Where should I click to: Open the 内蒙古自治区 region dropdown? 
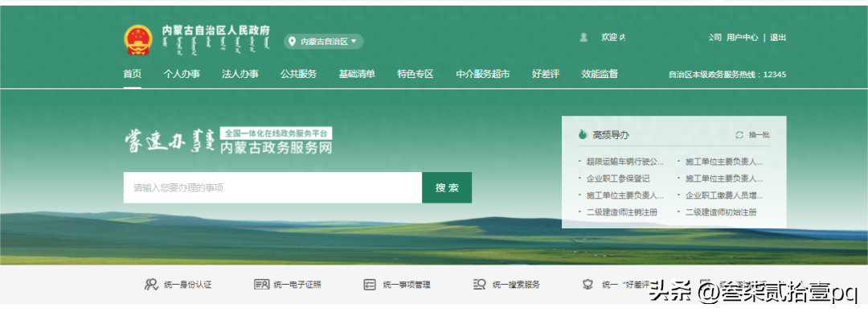[x=324, y=41]
